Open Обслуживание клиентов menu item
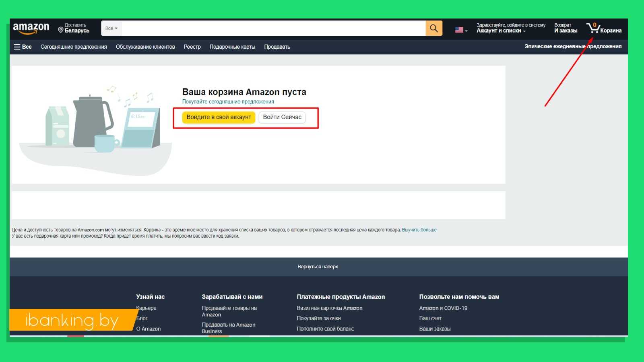 [x=145, y=47]
